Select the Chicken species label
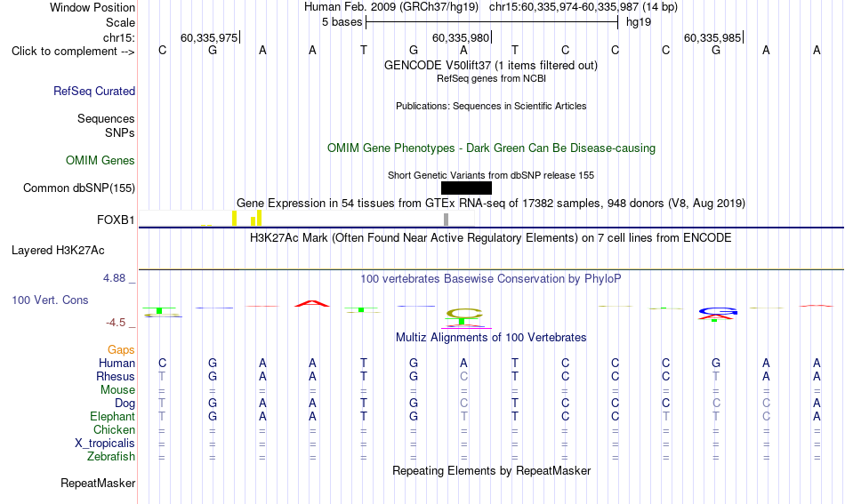Viewport: 845px width, 504px height. [x=114, y=429]
